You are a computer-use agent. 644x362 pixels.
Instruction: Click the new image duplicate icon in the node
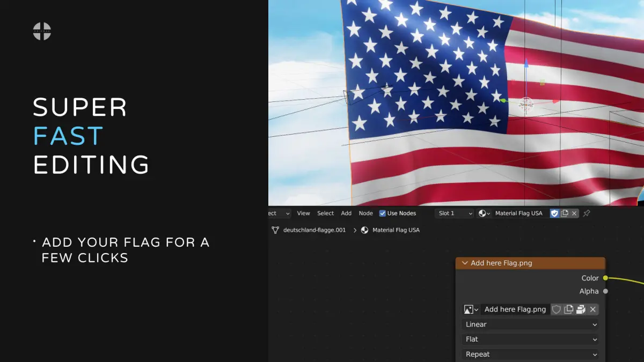click(x=568, y=309)
